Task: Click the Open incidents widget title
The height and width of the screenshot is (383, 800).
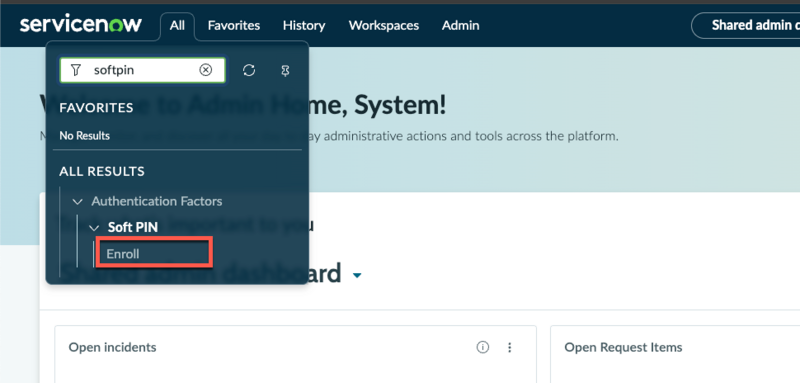Action: pyautogui.click(x=112, y=347)
